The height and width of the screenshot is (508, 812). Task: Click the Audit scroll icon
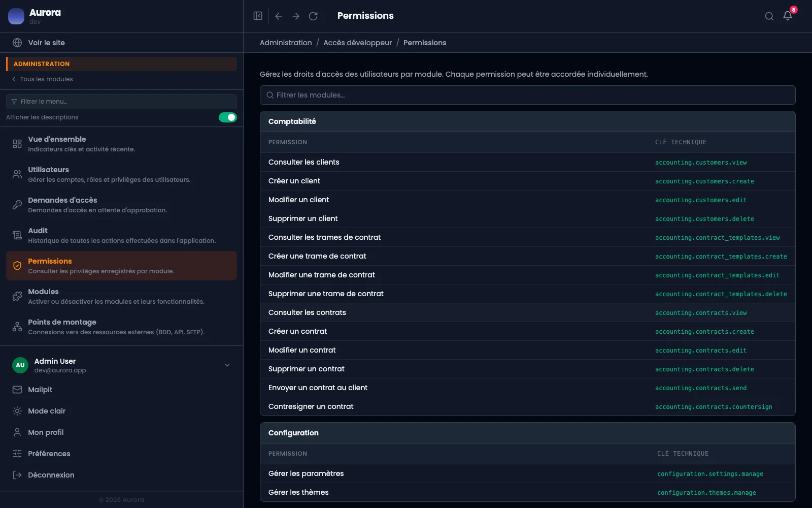(x=17, y=235)
